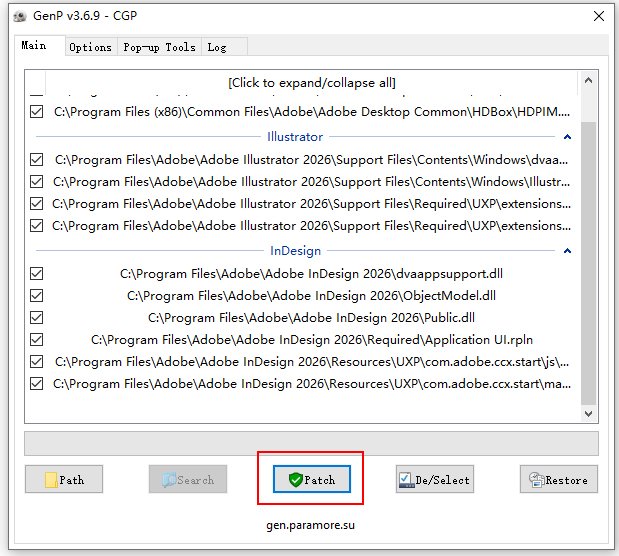Uncheck InDesign Public.dll checkbox
This screenshot has width=619, height=556.
coord(37,317)
